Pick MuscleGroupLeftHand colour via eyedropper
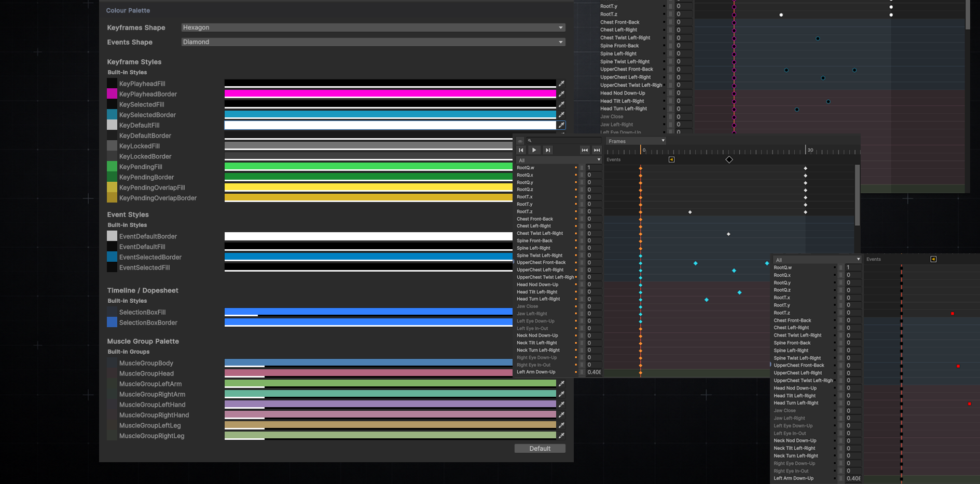This screenshot has width=980, height=484. (561, 405)
